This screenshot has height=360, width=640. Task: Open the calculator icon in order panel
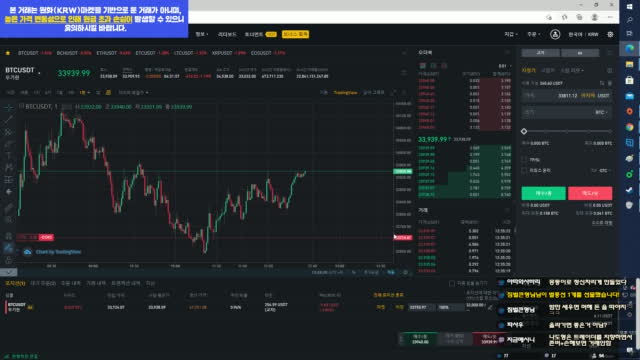[x=609, y=71]
